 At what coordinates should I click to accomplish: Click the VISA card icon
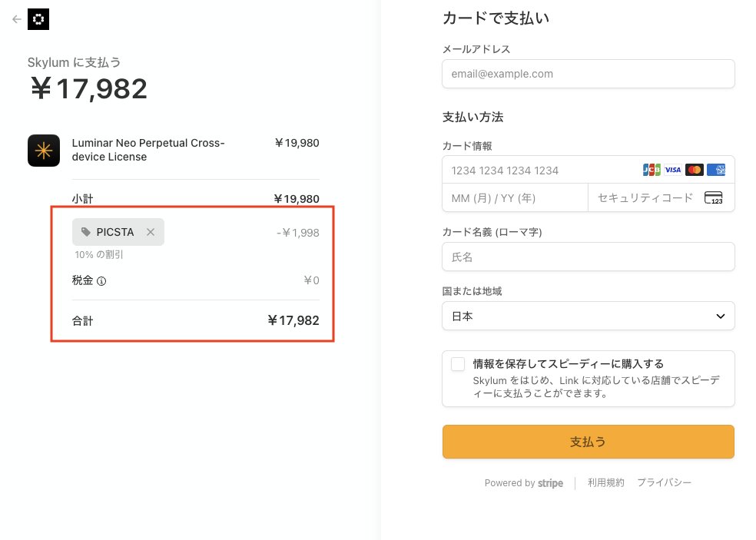pos(673,170)
